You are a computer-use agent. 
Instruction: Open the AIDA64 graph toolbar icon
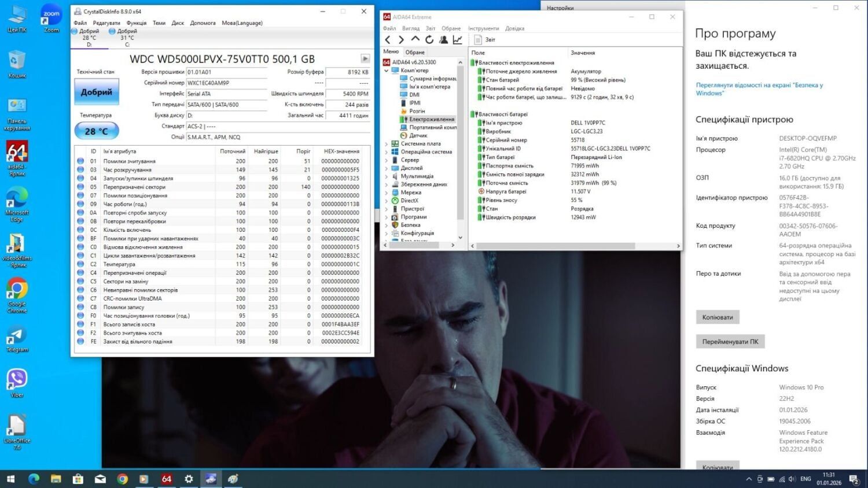[x=458, y=40]
